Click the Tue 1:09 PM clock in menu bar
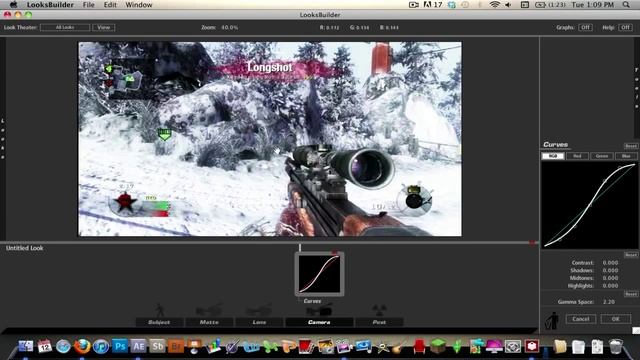Viewport: 640px width, 360px height. 593,5
